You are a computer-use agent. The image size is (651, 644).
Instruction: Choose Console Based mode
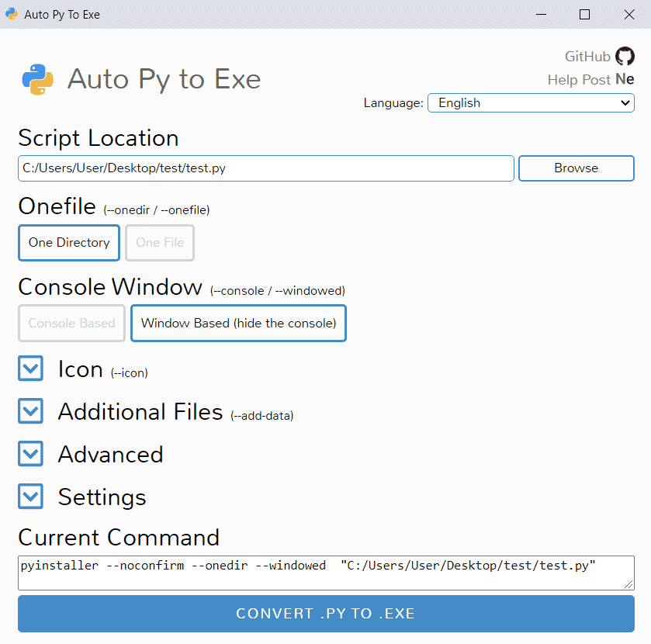click(x=71, y=324)
